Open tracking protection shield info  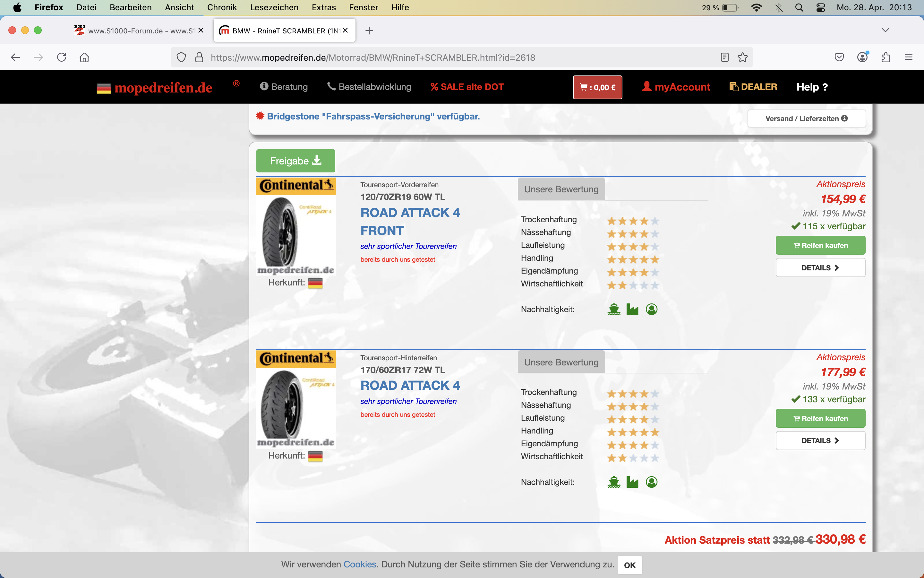coord(181,57)
